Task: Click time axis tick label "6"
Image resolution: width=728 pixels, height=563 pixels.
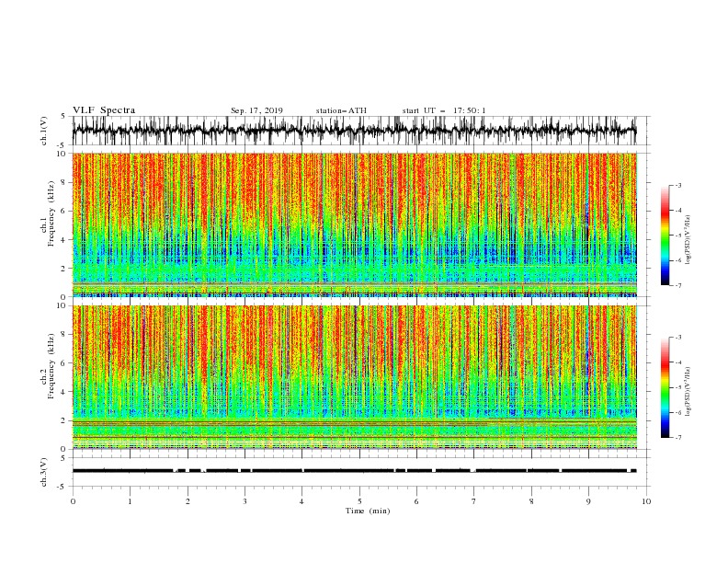Action: [416, 501]
